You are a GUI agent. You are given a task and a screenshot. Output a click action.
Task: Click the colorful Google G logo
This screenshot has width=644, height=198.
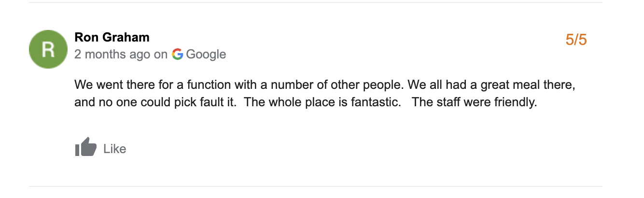[177, 54]
